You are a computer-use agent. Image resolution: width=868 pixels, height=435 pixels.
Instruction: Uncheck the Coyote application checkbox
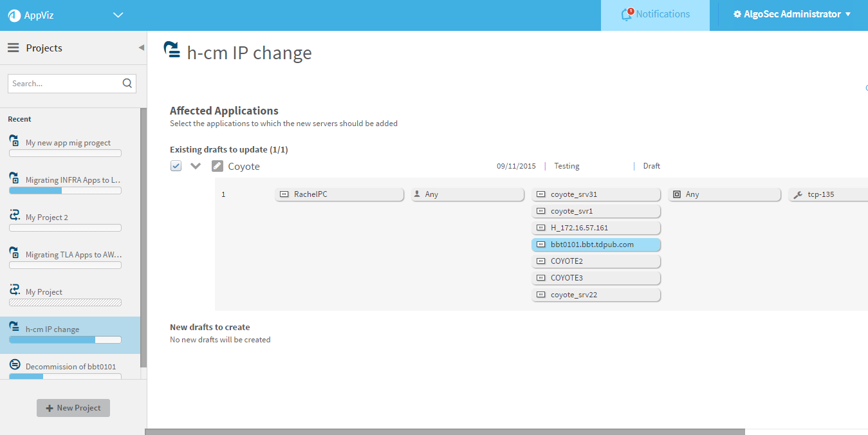(176, 166)
